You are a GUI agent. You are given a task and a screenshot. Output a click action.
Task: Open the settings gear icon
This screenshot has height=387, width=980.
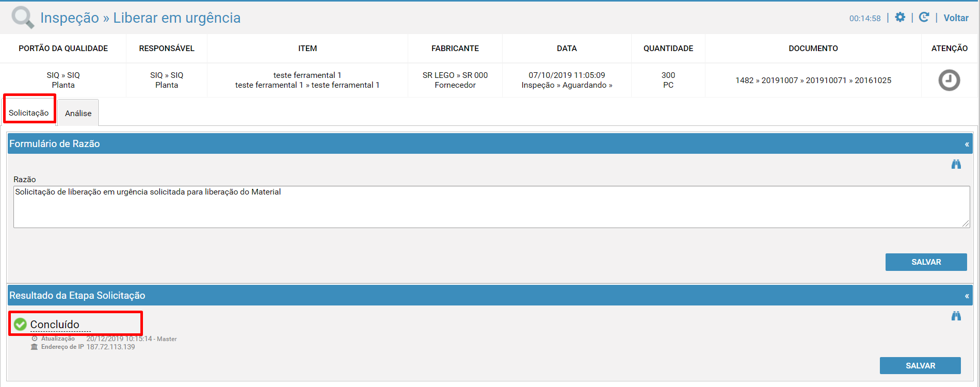pyautogui.click(x=900, y=18)
